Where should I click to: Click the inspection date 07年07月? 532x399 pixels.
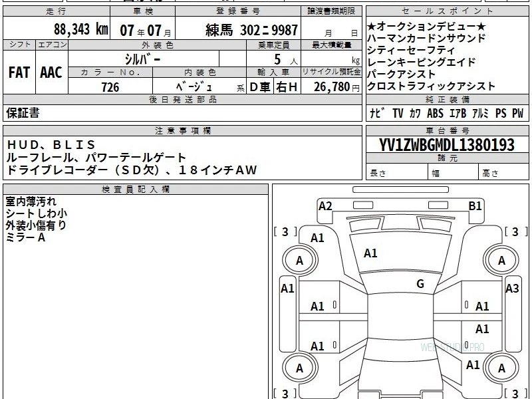[146, 31]
